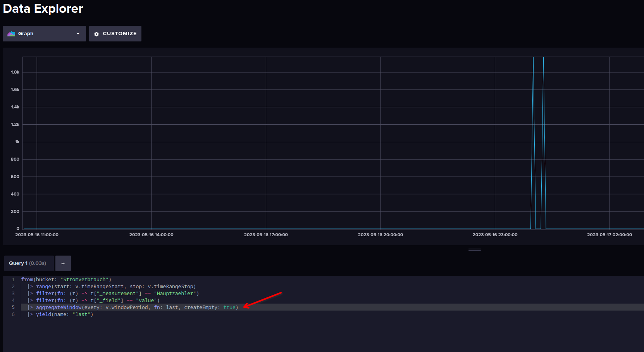
Task: Click x-axis label 2023-05-16 14:00:00
Action: 152,235
